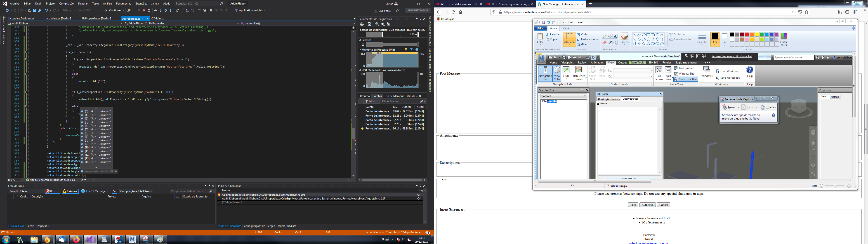Viewport: 868px width, 244px height.
Task: Choose the red color swatch in Paint
Action: pyautogui.click(x=747, y=34)
